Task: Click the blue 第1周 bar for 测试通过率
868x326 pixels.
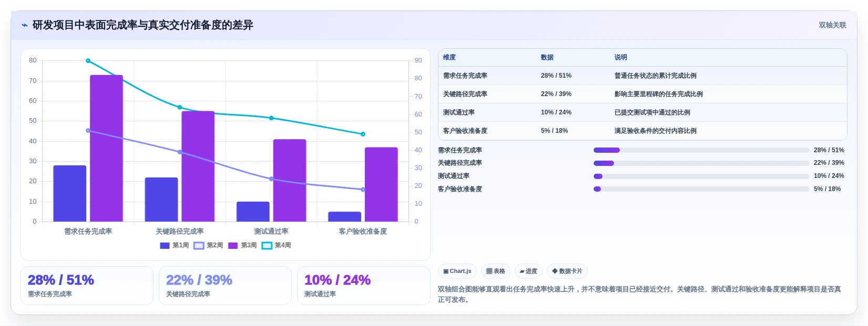Action: pos(253,212)
